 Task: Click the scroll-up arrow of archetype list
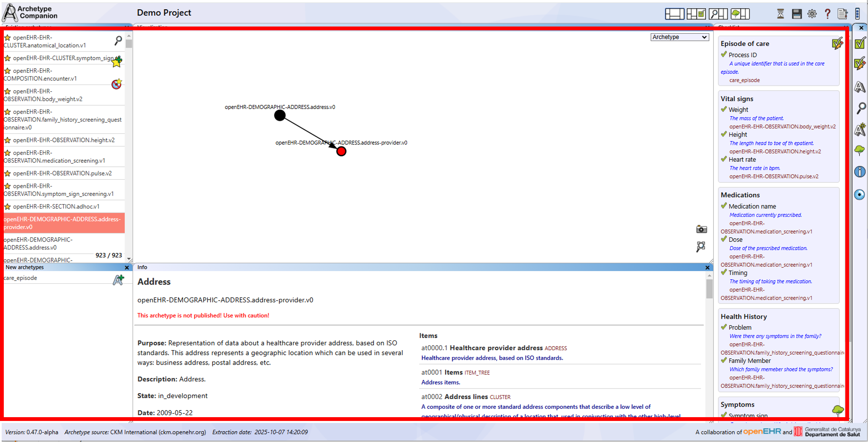(129, 36)
